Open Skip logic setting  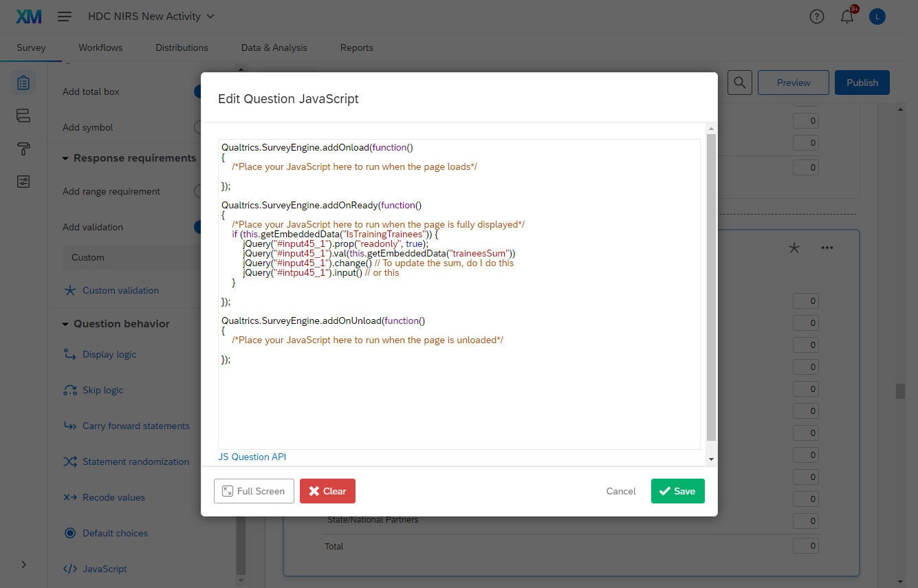103,390
